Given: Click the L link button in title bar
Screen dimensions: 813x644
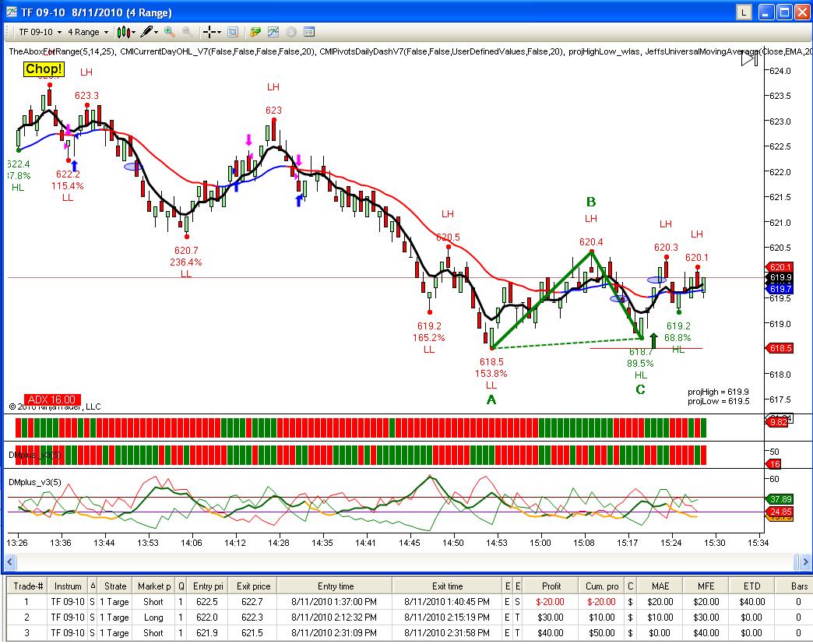Looking at the screenshot, I should click(x=744, y=12).
